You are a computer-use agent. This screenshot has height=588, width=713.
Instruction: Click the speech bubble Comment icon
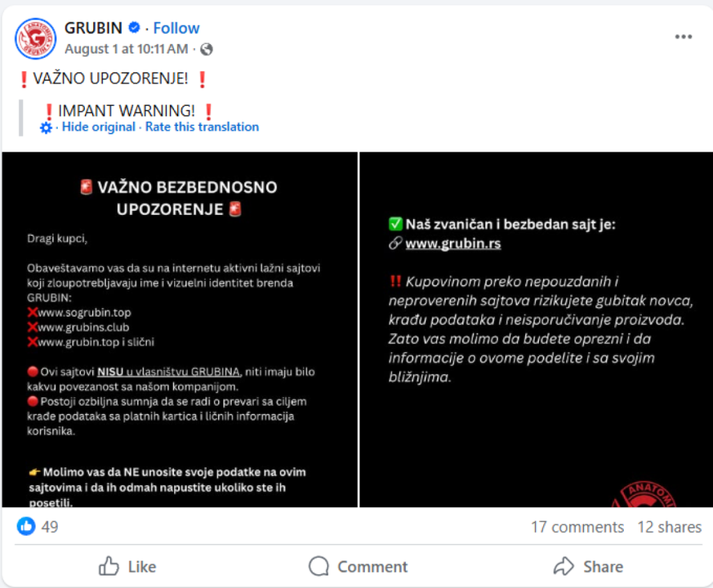[318, 566]
